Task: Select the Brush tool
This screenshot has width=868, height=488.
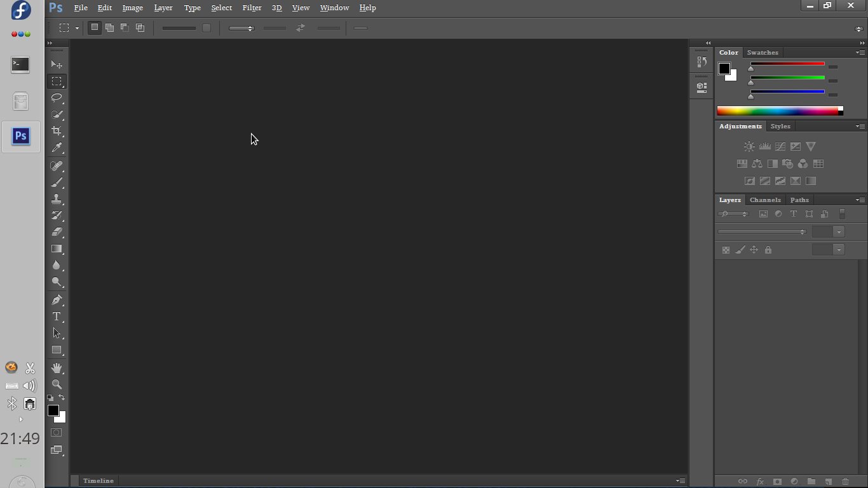Action: pyautogui.click(x=57, y=182)
